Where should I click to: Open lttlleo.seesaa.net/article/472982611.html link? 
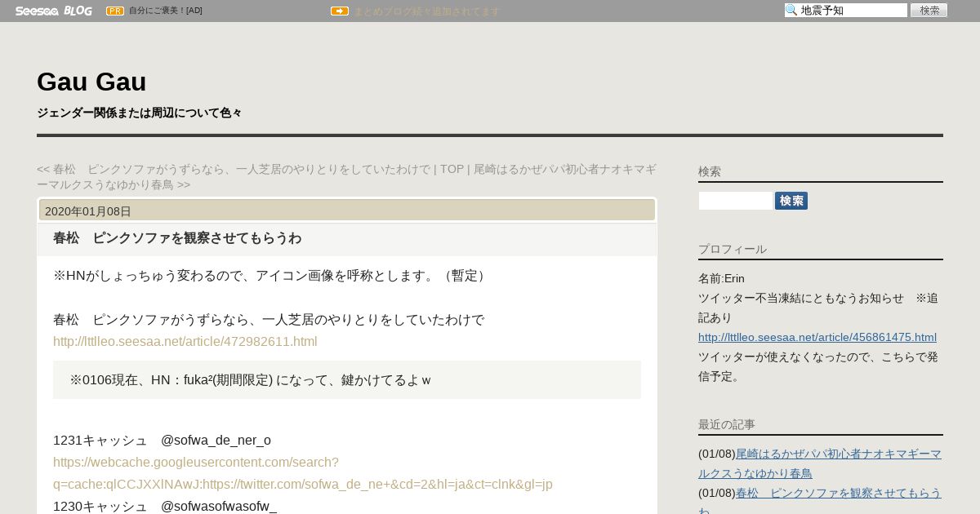185,341
